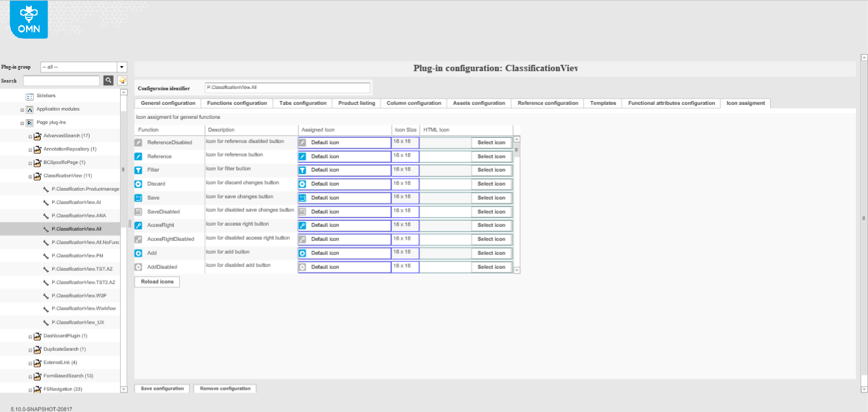Open the Plug-in group dropdown

tap(121, 66)
